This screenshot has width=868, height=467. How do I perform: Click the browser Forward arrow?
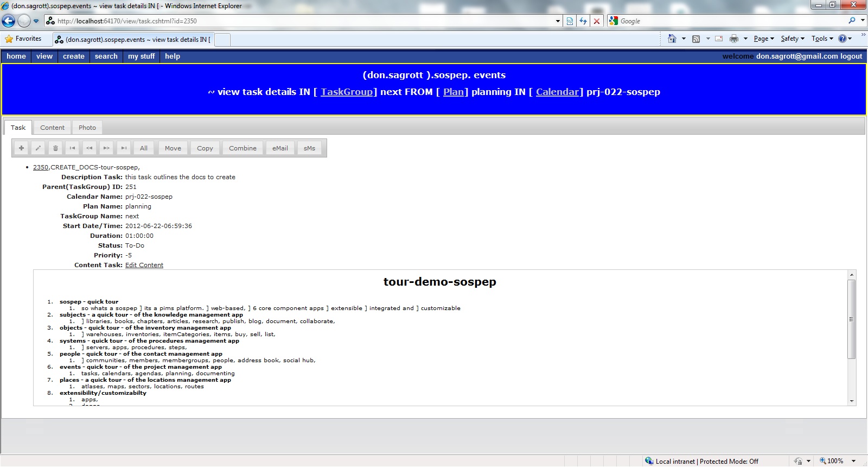pos(24,21)
